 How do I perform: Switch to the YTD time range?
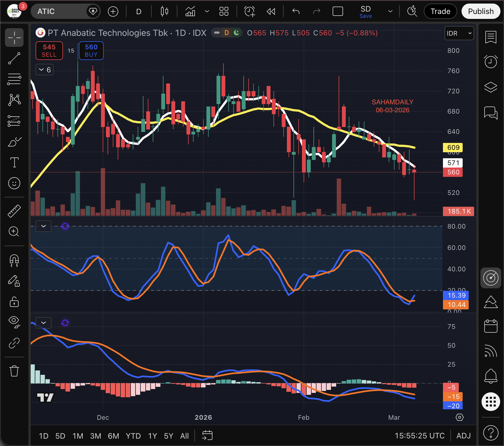pyautogui.click(x=133, y=436)
